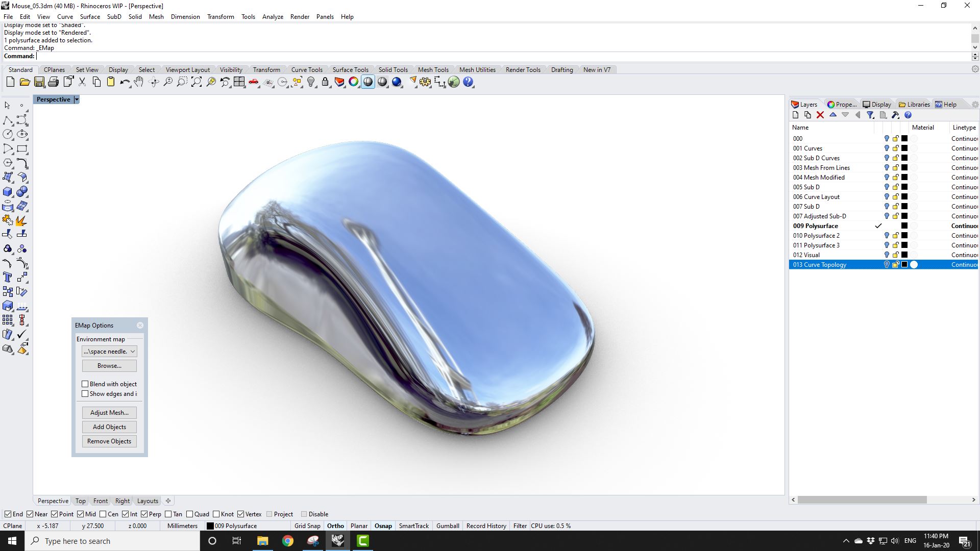
Task: Select the Box solid tool in sidebar
Action: [x=8, y=192]
